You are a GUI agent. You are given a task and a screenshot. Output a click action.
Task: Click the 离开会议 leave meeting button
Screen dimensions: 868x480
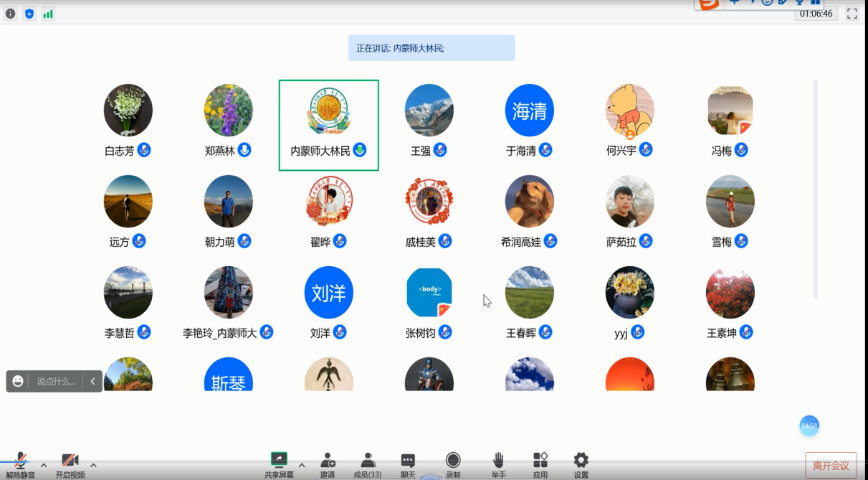coord(831,466)
